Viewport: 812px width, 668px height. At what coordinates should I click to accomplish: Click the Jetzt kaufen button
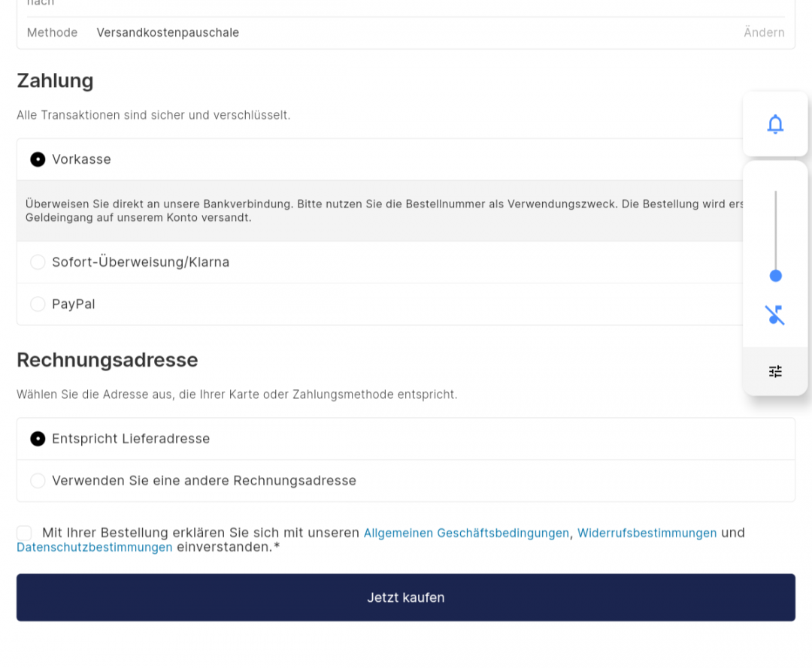click(x=406, y=597)
